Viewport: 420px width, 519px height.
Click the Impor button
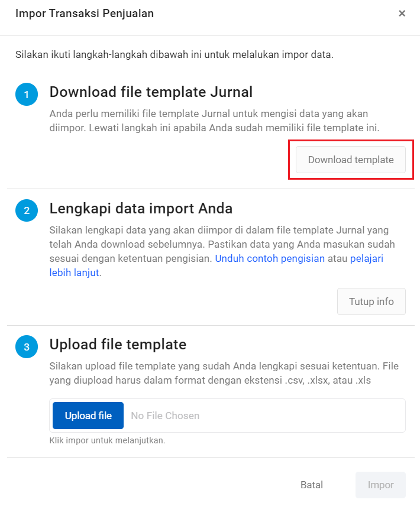tap(380, 485)
